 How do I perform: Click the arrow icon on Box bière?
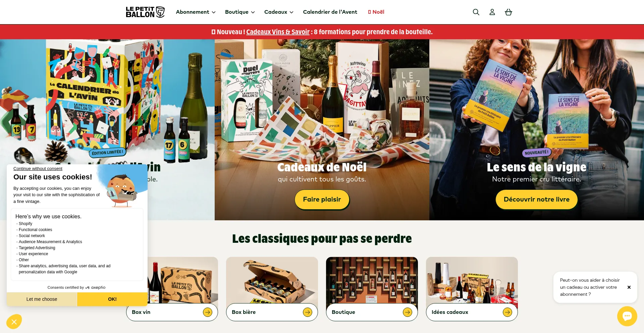[x=308, y=312]
